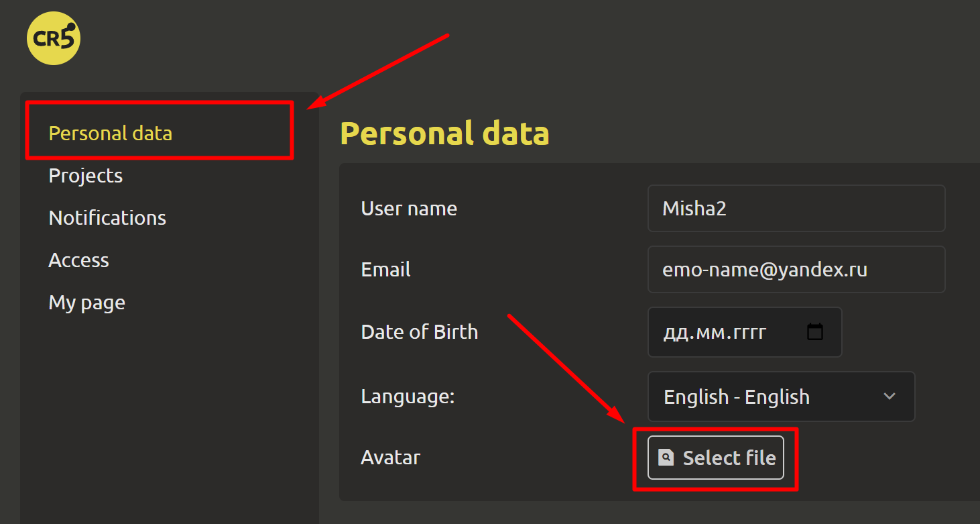
Task: Open the Projects sidebar section
Action: 86,175
